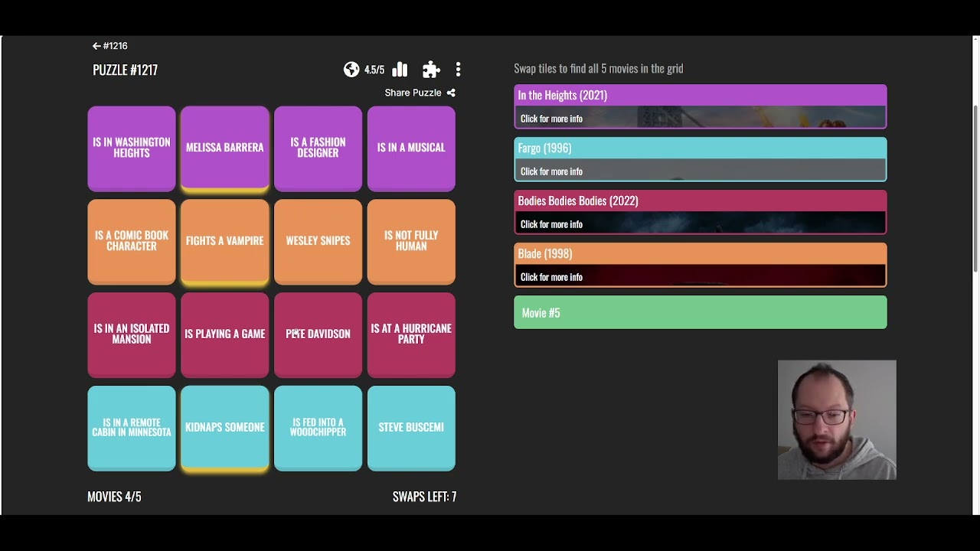Expand the In the Heights (2021) movie card
980x551 pixels.
701,106
